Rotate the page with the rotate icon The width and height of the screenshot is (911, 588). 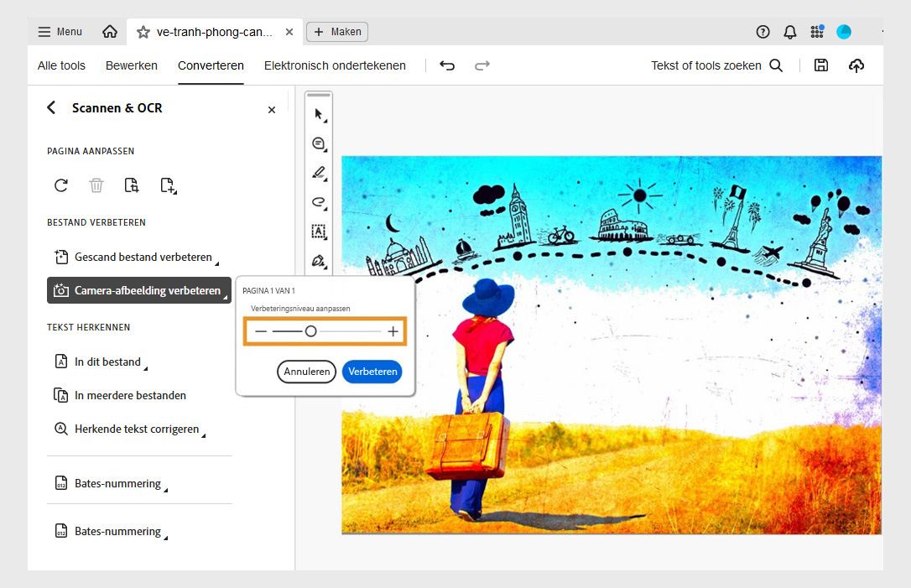click(x=60, y=185)
